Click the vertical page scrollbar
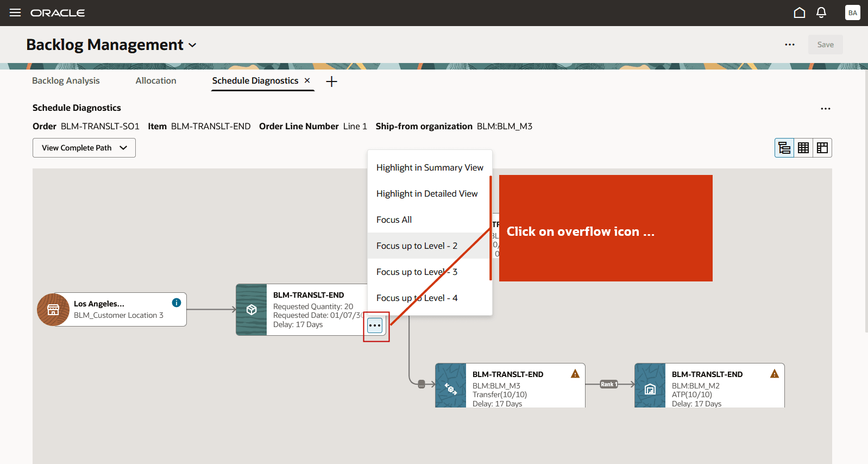868x464 pixels. (866, 201)
